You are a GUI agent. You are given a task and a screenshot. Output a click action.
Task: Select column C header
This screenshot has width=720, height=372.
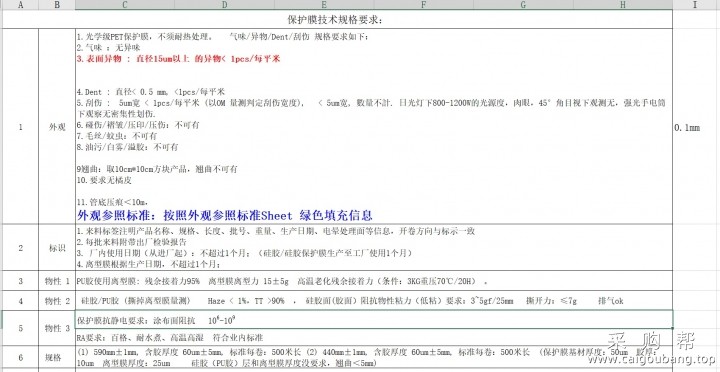click(x=125, y=5)
